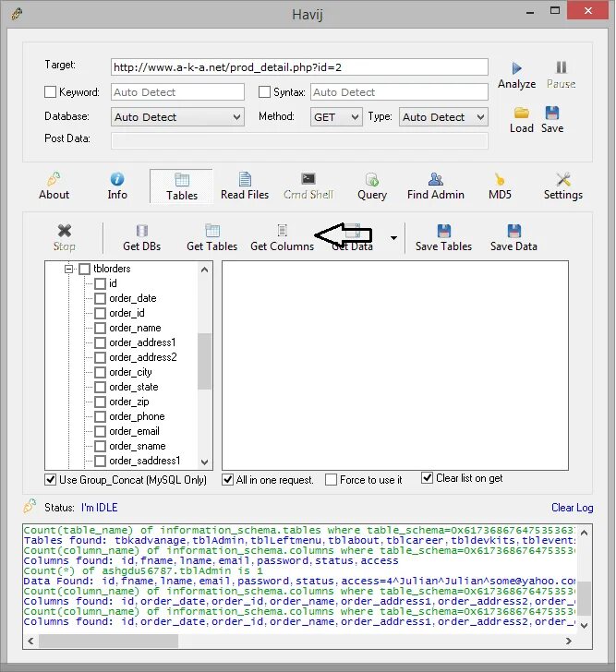Click into the Target URL field
This screenshot has height=672, width=616.
coord(299,67)
